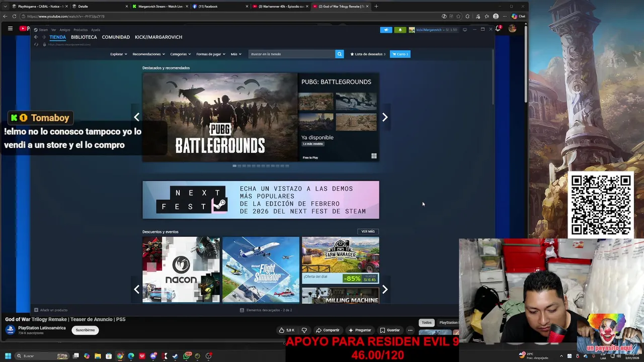
Task: Expand the Categorías dropdown
Action: tap(181, 54)
